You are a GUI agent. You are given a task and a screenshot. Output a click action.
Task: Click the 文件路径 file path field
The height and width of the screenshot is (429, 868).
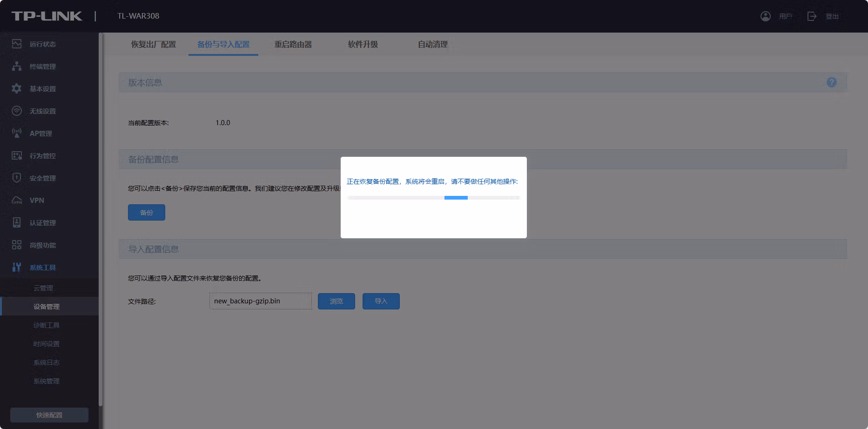point(261,301)
